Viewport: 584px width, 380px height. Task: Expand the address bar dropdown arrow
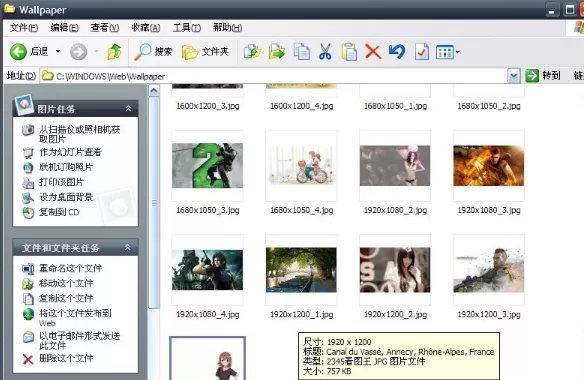[514, 76]
